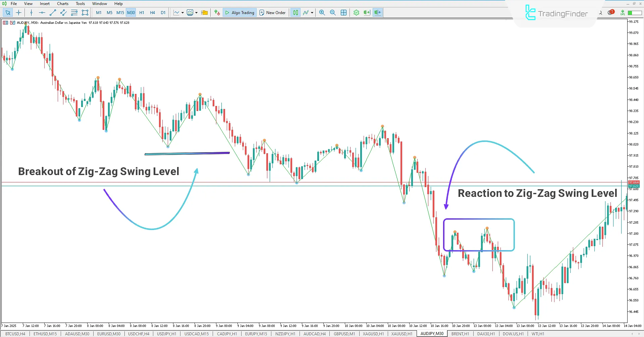Click the Tile Windows icon
The width and height of the screenshot is (644, 337).
pyautogui.click(x=343, y=12)
